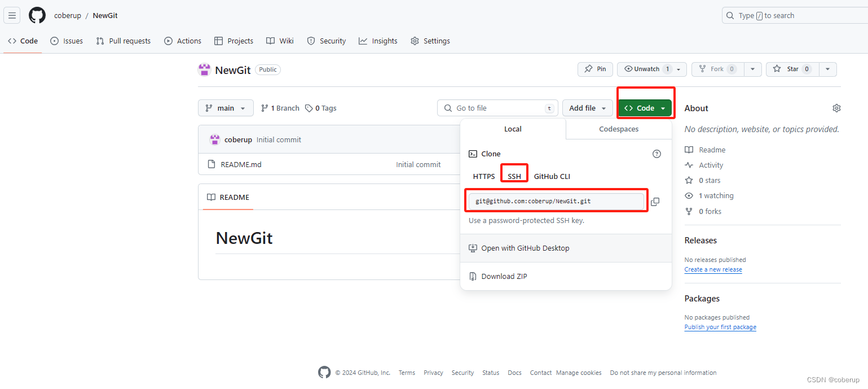Open the Pull requests tab
Viewport: 868px width, 389px height.
(x=123, y=41)
